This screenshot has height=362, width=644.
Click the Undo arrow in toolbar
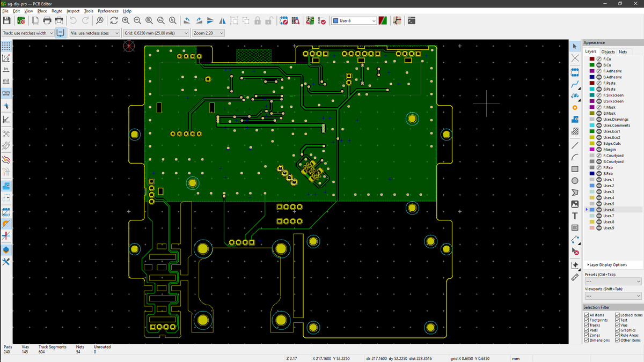pyautogui.click(x=73, y=20)
